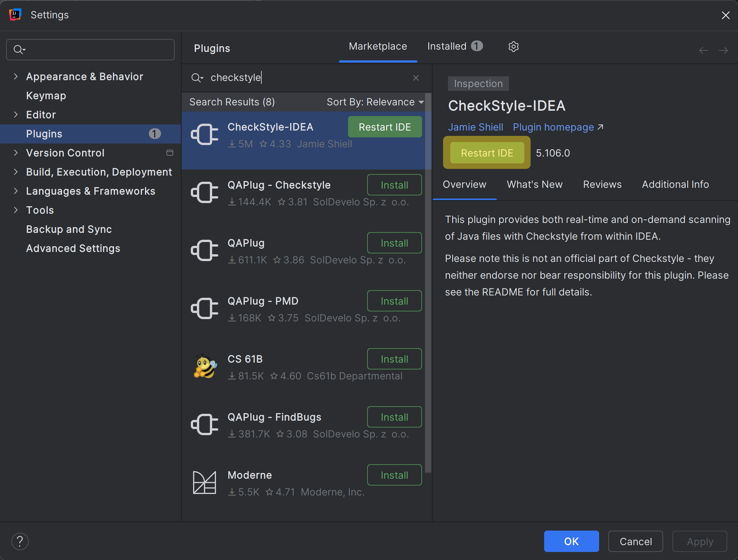The height and width of the screenshot is (560, 738).
Task: Expand the Editor settings section
Action: tap(16, 115)
